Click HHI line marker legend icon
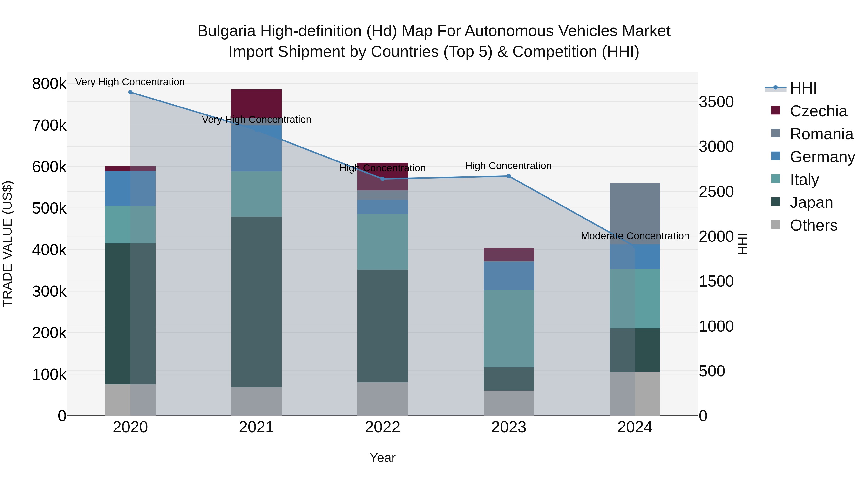Viewport: 868px width, 488px height. pos(775,87)
